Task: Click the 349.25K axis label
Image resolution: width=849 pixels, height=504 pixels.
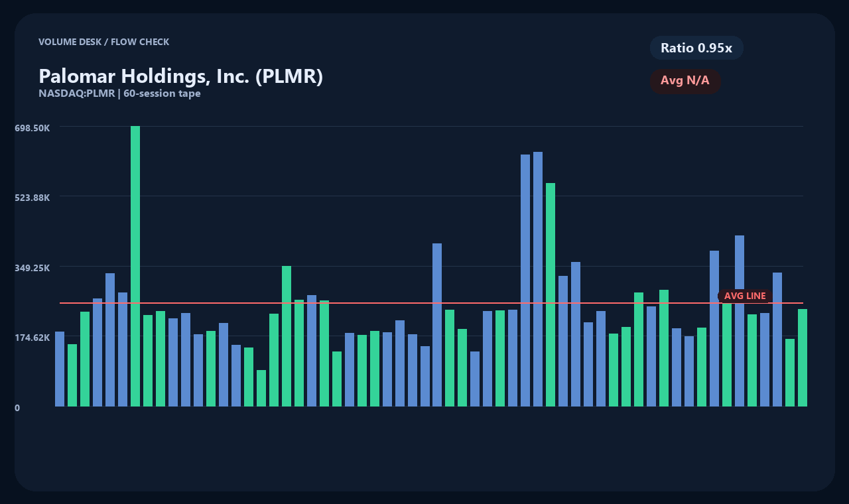Action: (x=33, y=268)
